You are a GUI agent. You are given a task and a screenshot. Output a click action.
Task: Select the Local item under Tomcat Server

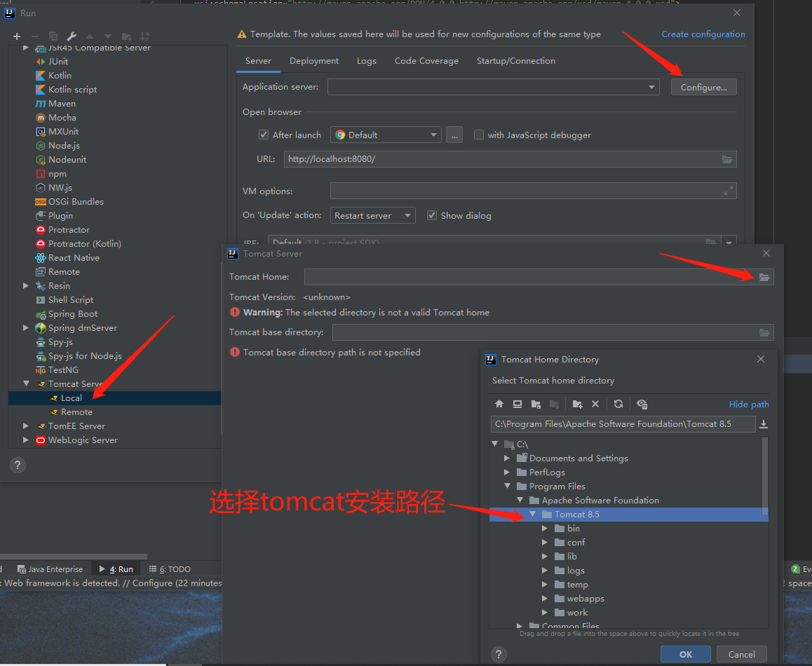point(72,397)
